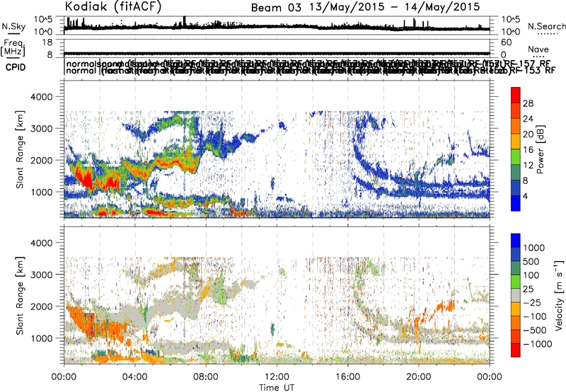Click the 12 label on the power colorbar
Viewport: 566px width, 392px height.
(528, 166)
